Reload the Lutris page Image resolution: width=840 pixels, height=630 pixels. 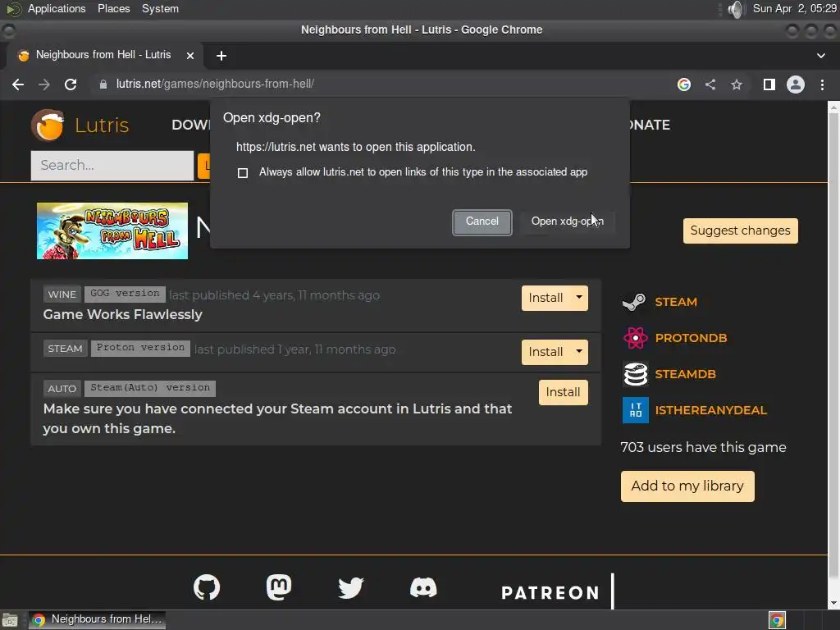[x=71, y=84]
